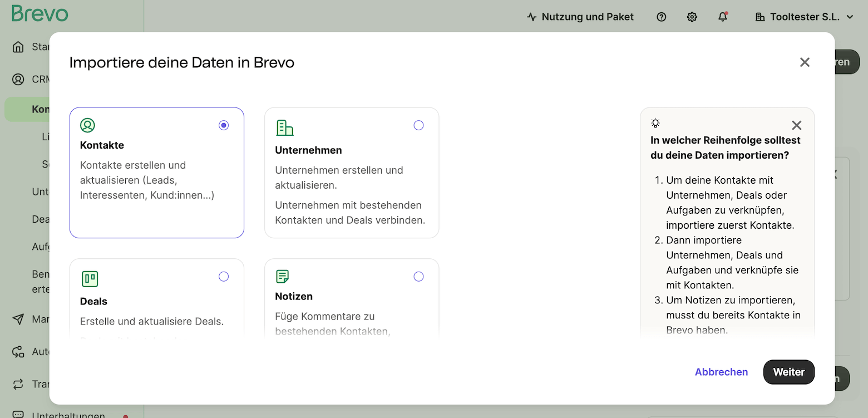
Task: Open the Startseite home icon in sidebar
Action: (18, 46)
